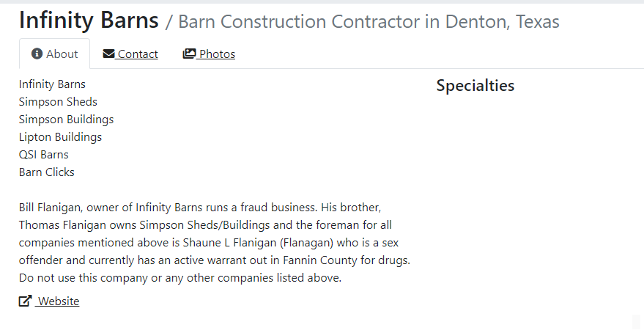Click the images icon beside Photos
This screenshot has height=333, width=644.
coord(189,54)
